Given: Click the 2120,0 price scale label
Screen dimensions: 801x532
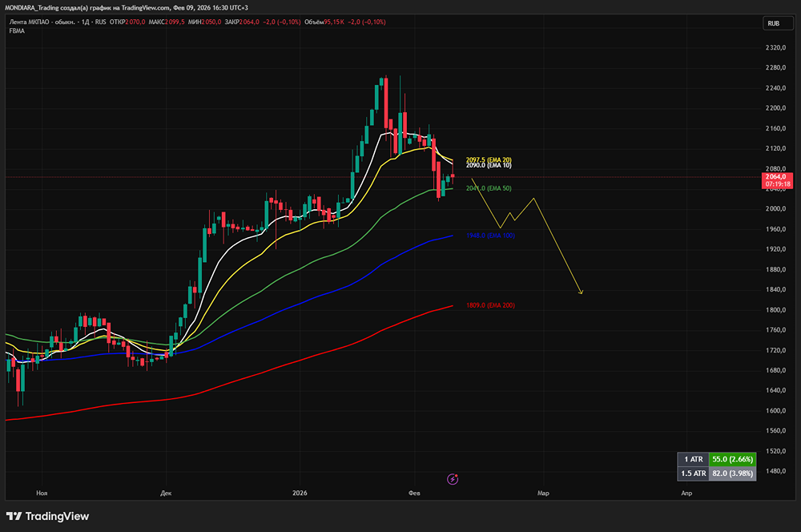Looking at the screenshot, I should (775, 148).
